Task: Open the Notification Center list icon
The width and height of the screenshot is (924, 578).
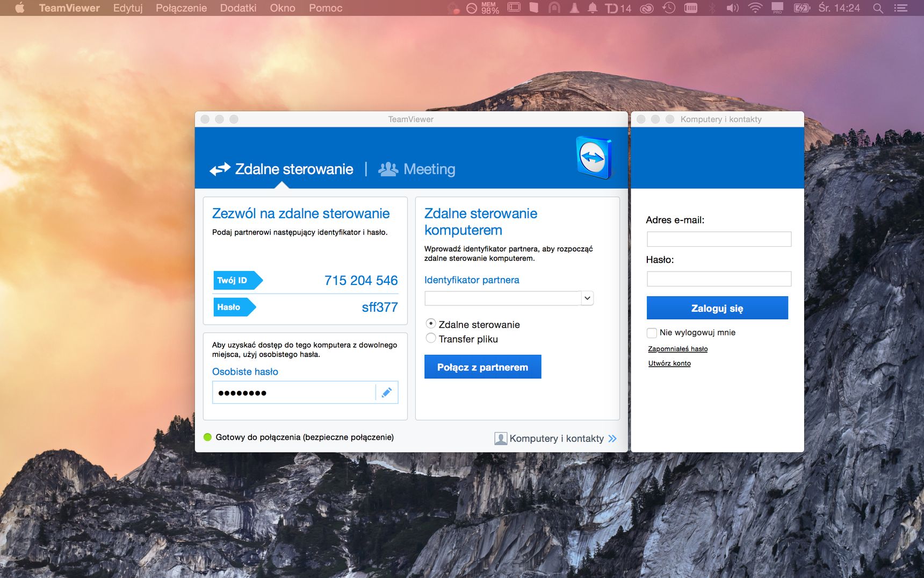Action: coord(900,8)
